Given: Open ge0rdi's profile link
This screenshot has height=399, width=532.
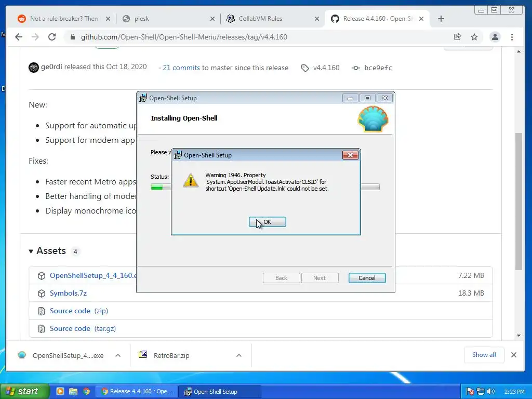Looking at the screenshot, I should 51,66.
